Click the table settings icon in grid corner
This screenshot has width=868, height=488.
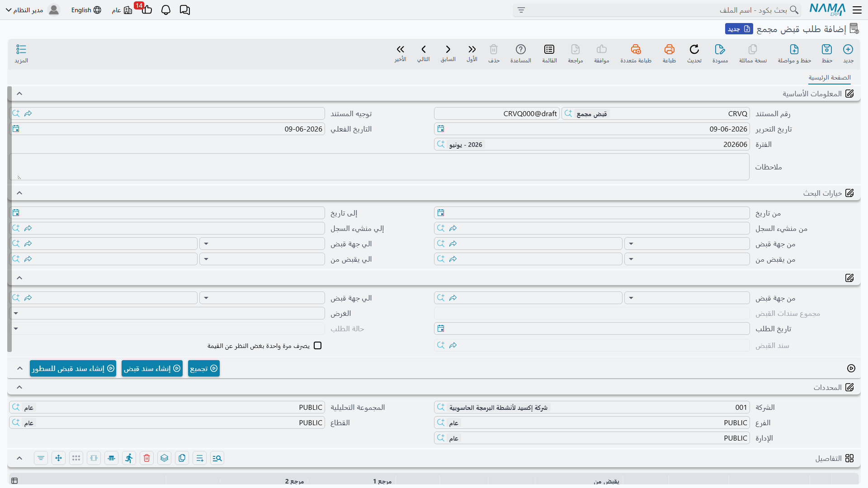(14, 481)
